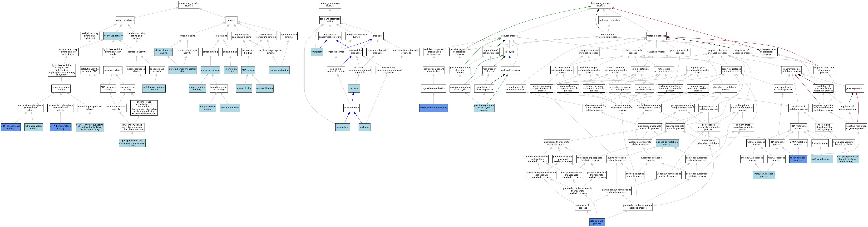Click the nucleoplasm node
This screenshot has width=868, height=227.
click(x=343, y=127)
